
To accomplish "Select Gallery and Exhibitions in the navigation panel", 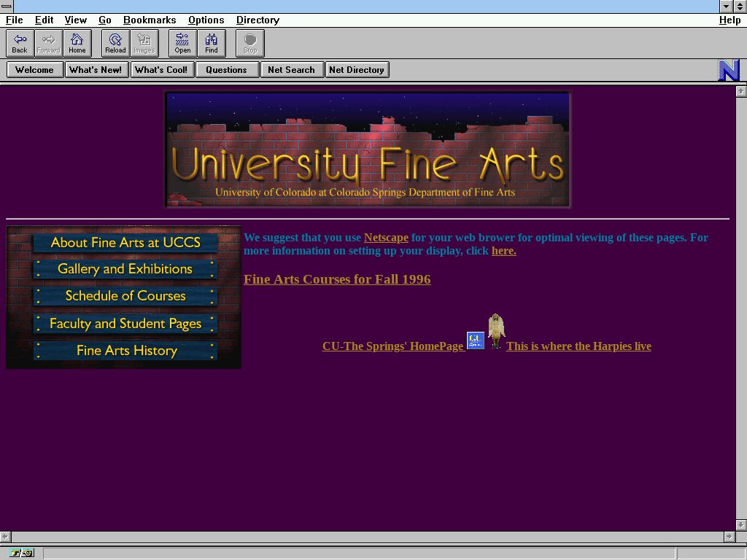I will pos(125,269).
